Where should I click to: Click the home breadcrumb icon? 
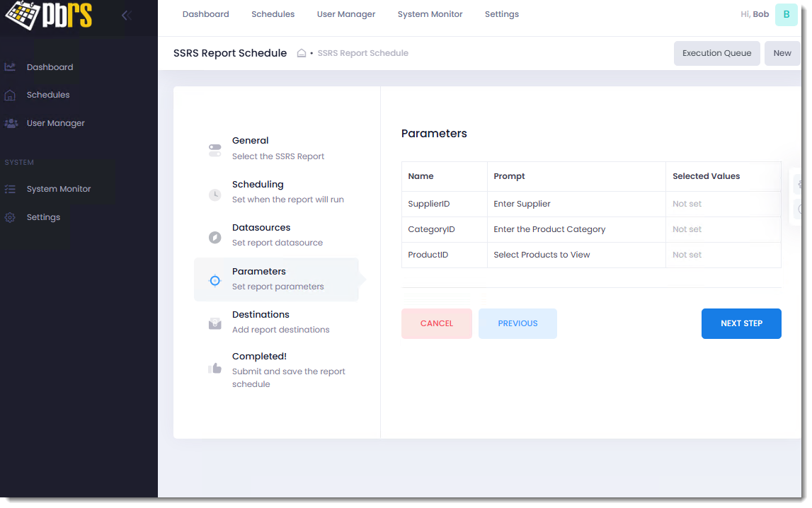pyautogui.click(x=302, y=53)
